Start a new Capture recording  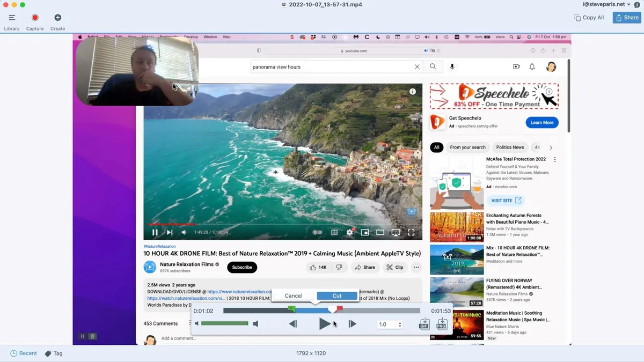(x=35, y=22)
